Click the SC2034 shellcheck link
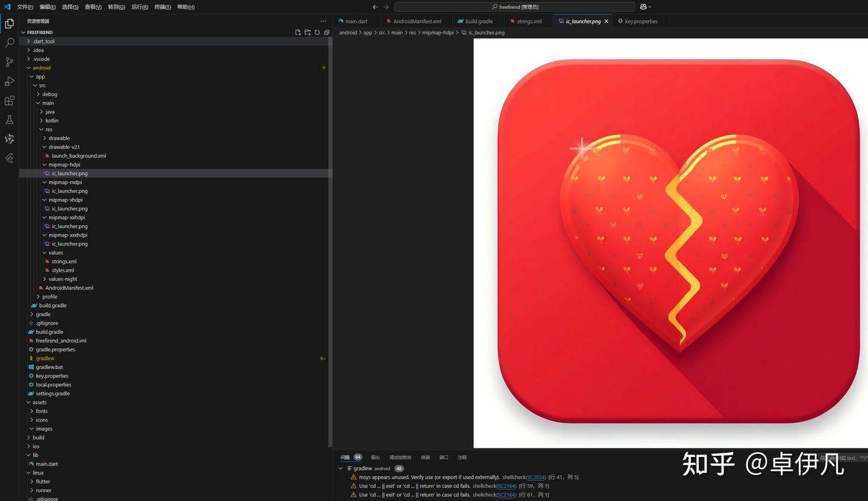The image size is (868, 501). coord(536,477)
